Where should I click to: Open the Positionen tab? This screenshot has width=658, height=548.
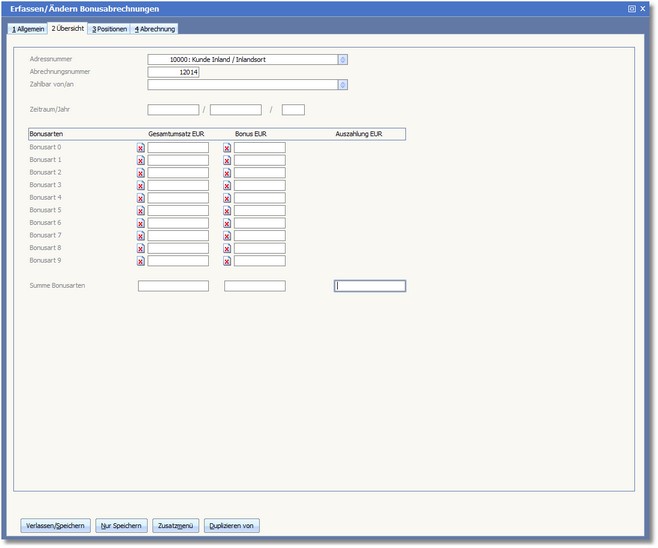pos(109,29)
